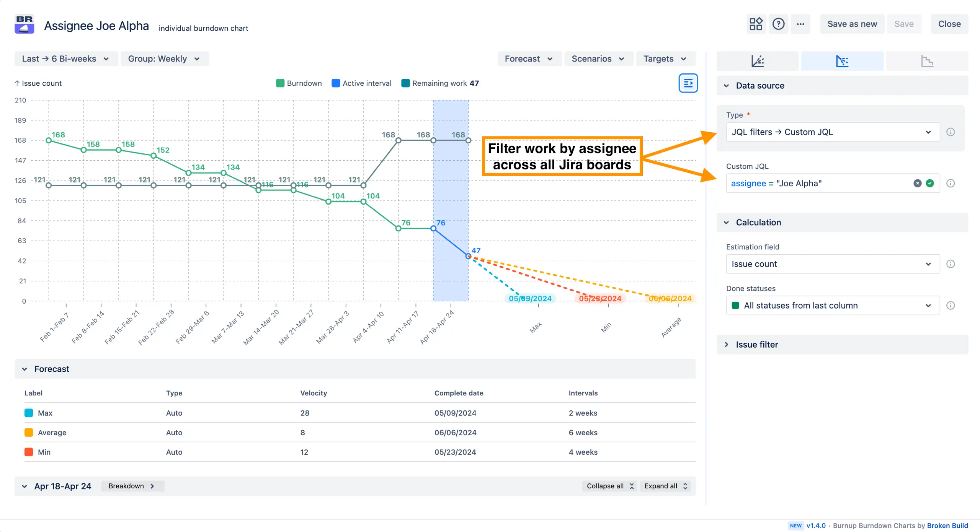Image resolution: width=980 pixels, height=532 pixels.
Task: Click the 05/23/2024 forecast date label
Action: pyautogui.click(x=600, y=298)
